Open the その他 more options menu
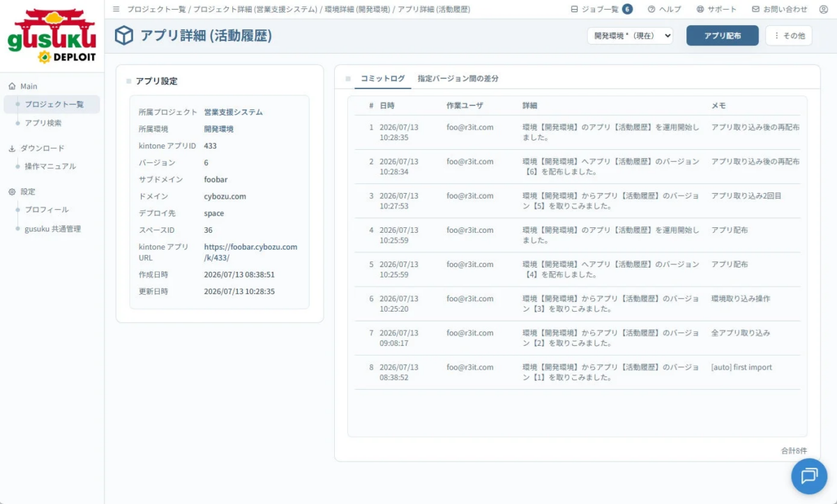 coord(789,36)
